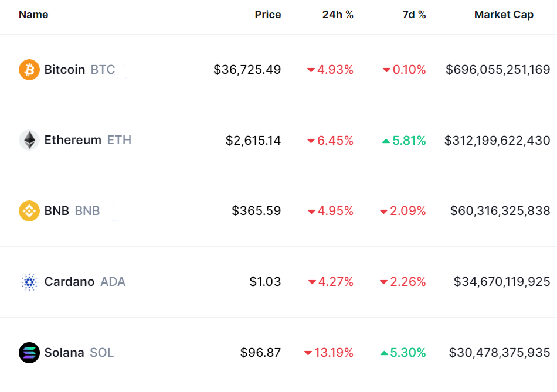Sort table by Name column header
Viewport: 557px width, 392px height.
click(x=33, y=15)
